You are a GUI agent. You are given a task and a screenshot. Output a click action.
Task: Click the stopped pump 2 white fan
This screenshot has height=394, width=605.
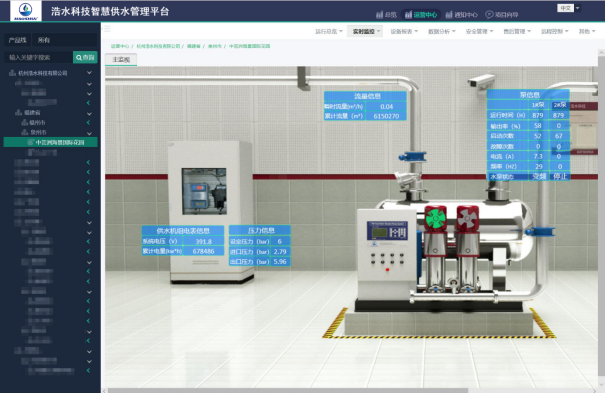(468, 219)
